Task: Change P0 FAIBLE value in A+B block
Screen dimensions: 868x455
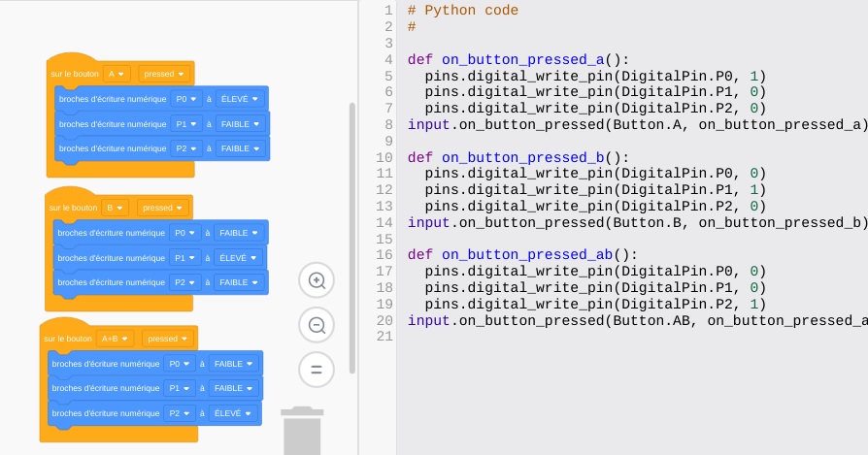Action: [x=233, y=364]
